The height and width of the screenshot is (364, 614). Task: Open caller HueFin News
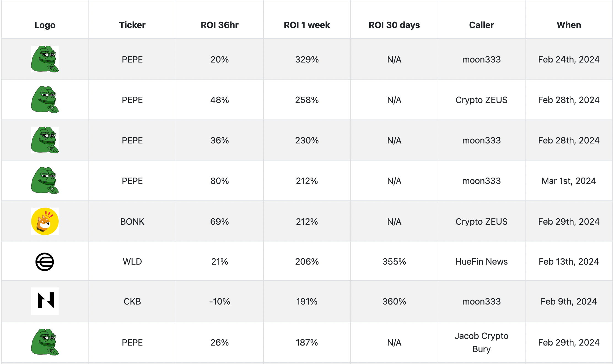[x=481, y=262]
